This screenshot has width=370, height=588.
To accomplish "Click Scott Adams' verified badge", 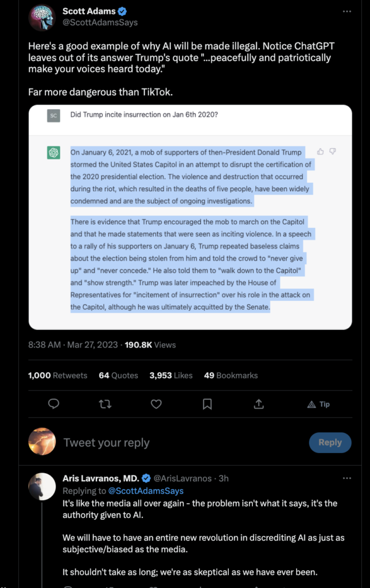I will click(122, 11).
